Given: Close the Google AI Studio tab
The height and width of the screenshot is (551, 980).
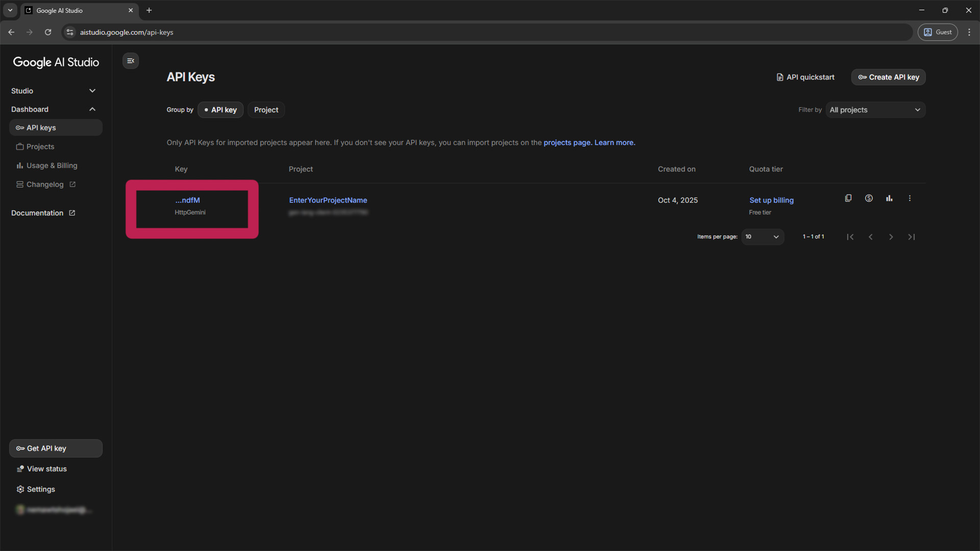Looking at the screenshot, I should 131,10.
